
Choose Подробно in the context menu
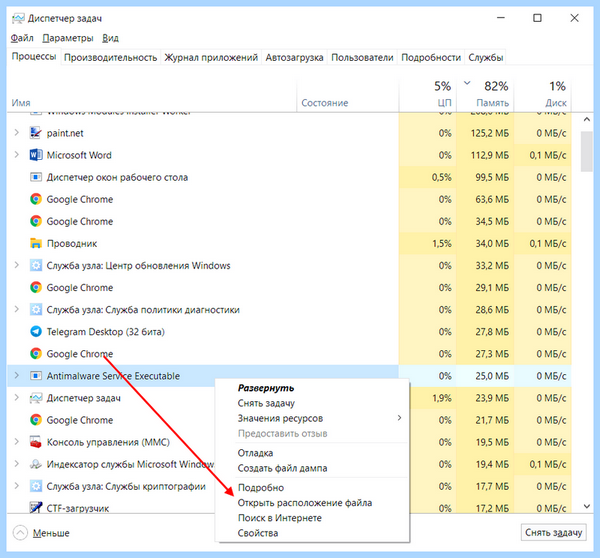click(312, 488)
